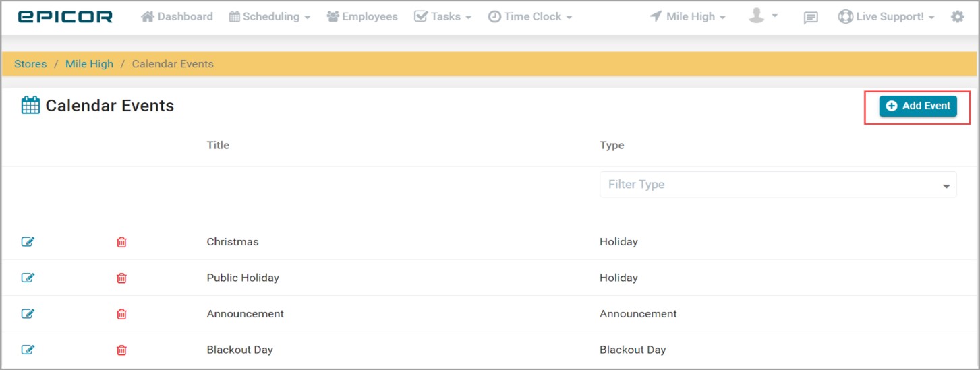This screenshot has height=370, width=980.
Task: Open the user profile menu
Action: (x=763, y=16)
